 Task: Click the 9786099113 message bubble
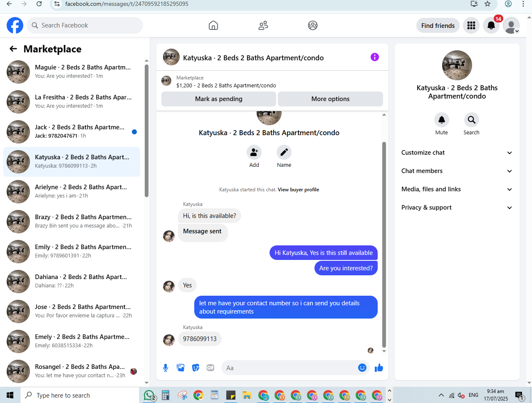click(x=200, y=339)
